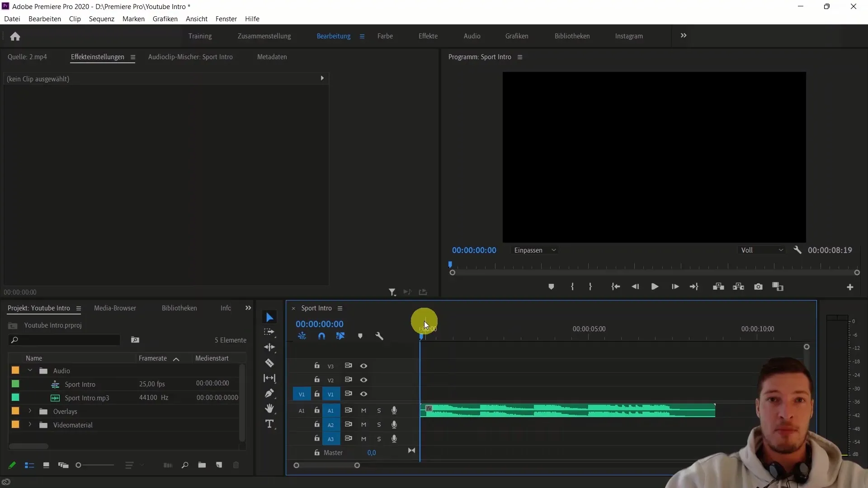Click Mark In button
The image size is (868, 488).
click(x=572, y=287)
